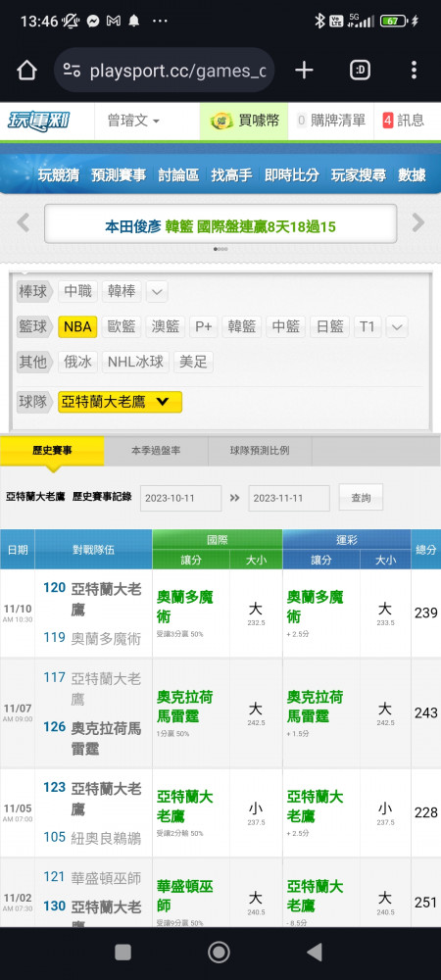Select the NHL冰球 league filter

(x=135, y=362)
